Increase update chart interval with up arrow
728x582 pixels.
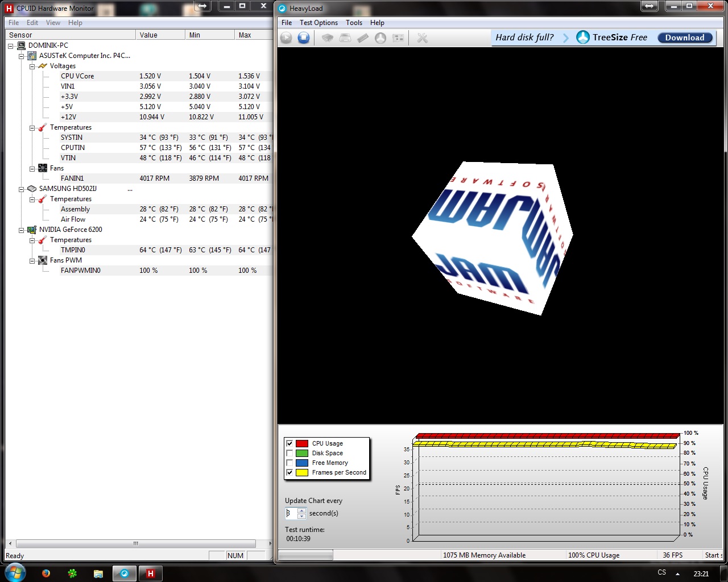[301, 510]
